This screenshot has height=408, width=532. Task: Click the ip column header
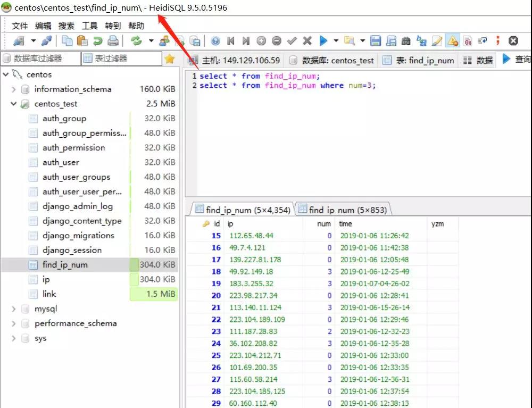(263, 224)
